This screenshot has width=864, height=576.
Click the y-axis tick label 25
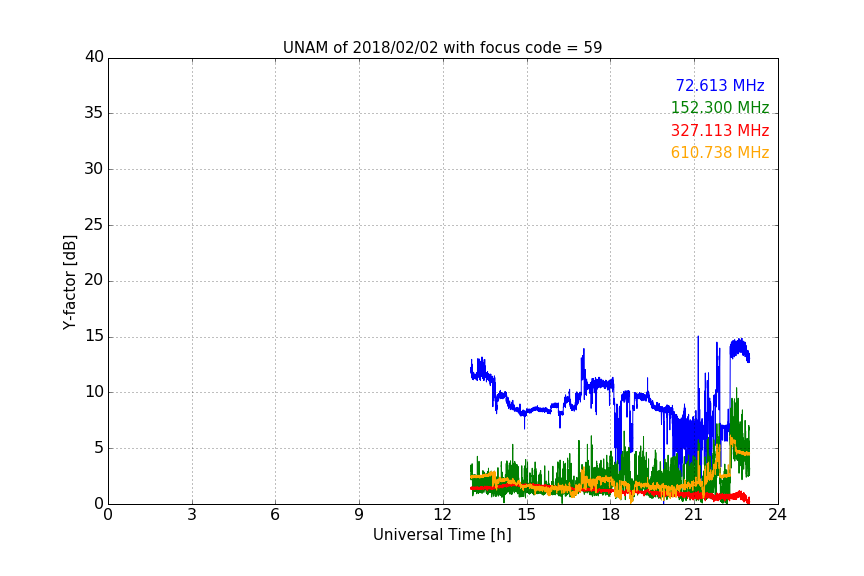point(94,224)
